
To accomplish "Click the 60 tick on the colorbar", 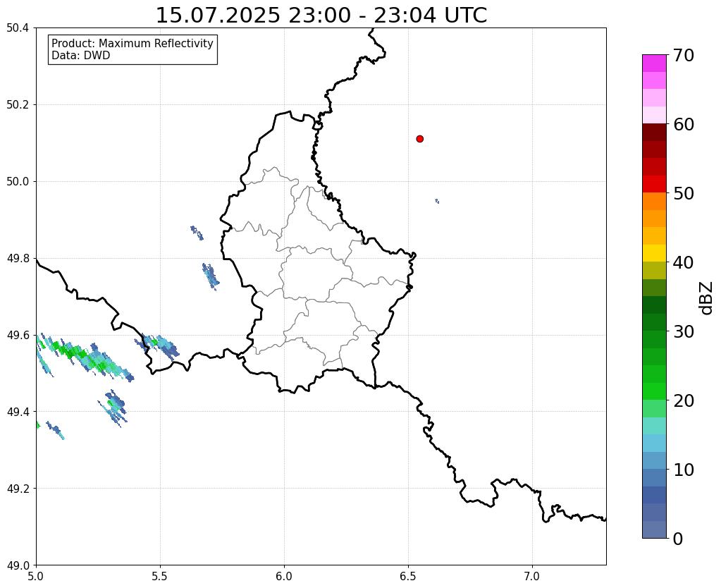I will click(x=684, y=124).
